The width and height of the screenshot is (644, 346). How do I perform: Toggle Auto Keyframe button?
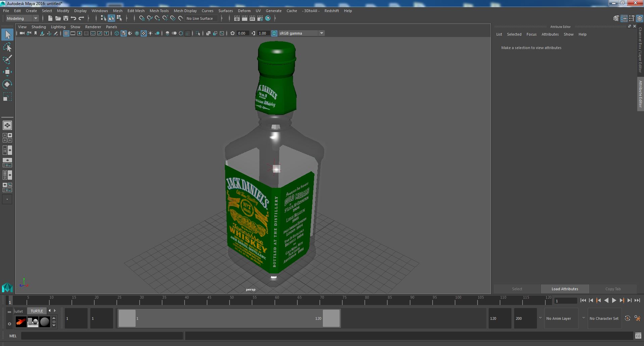click(x=628, y=318)
